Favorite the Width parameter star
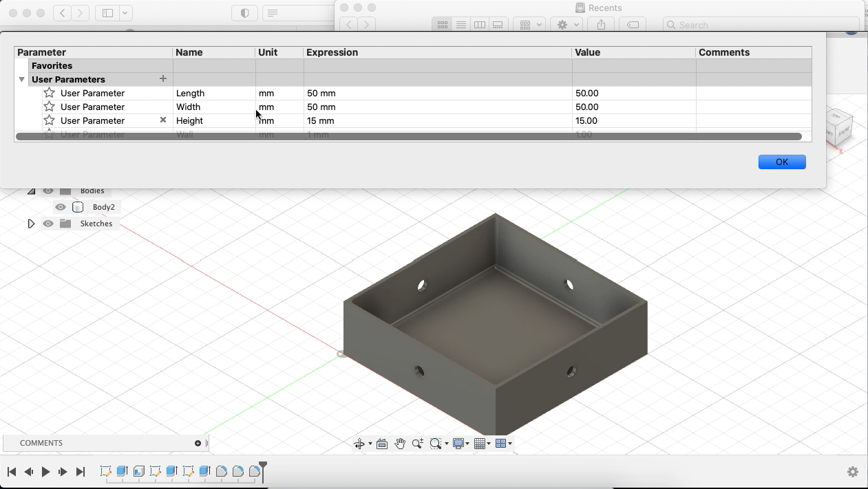868x489 pixels. tap(50, 107)
